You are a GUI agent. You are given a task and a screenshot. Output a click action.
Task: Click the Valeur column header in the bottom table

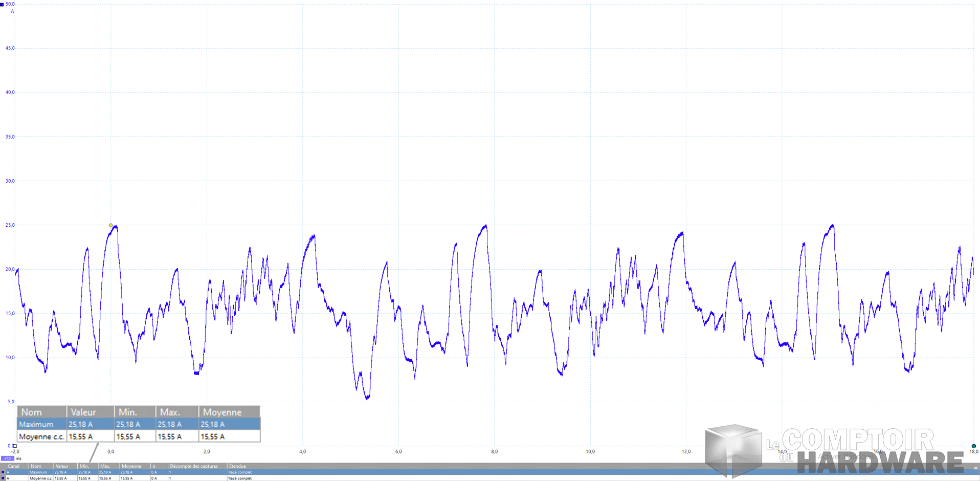click(x=62, y=466)
